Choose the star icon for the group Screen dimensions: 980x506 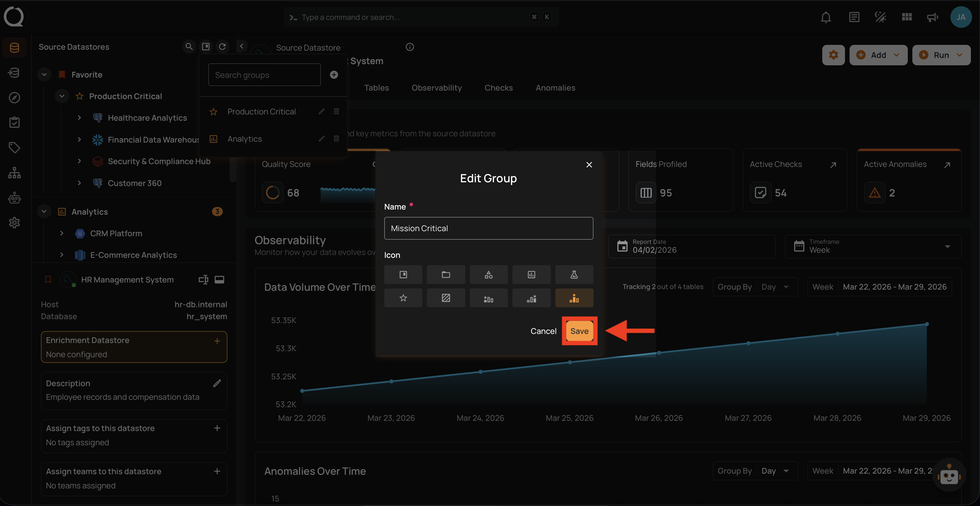403,298
